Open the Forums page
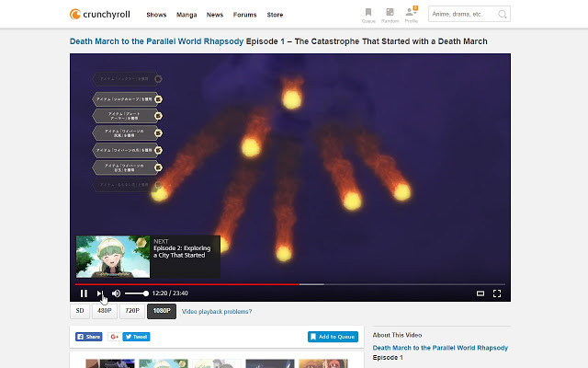This screenshot has width=588, height=368. pyautogui.click(x=244, y=15)
